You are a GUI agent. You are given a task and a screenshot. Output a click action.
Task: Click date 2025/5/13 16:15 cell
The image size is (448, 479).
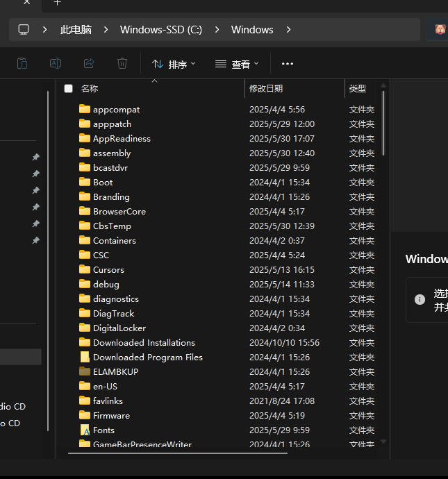(x=282, y=270)
